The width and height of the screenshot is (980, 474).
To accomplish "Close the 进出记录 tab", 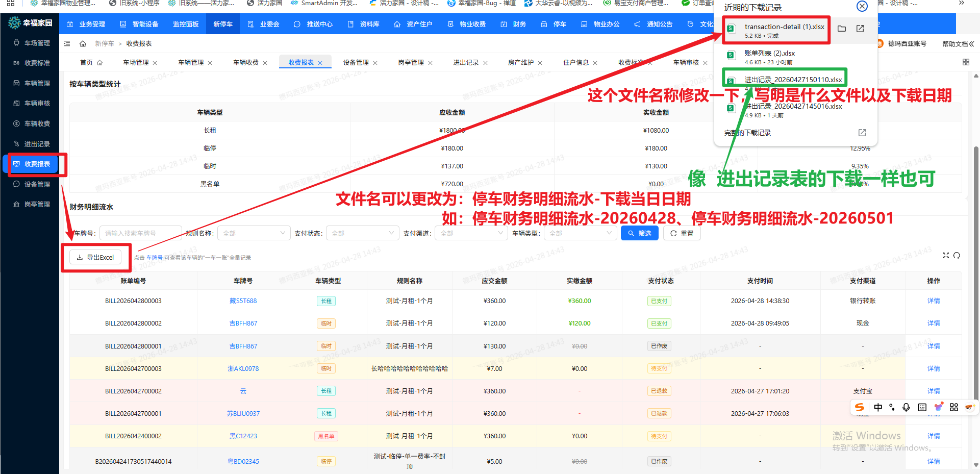I will (x=485, y=63).
